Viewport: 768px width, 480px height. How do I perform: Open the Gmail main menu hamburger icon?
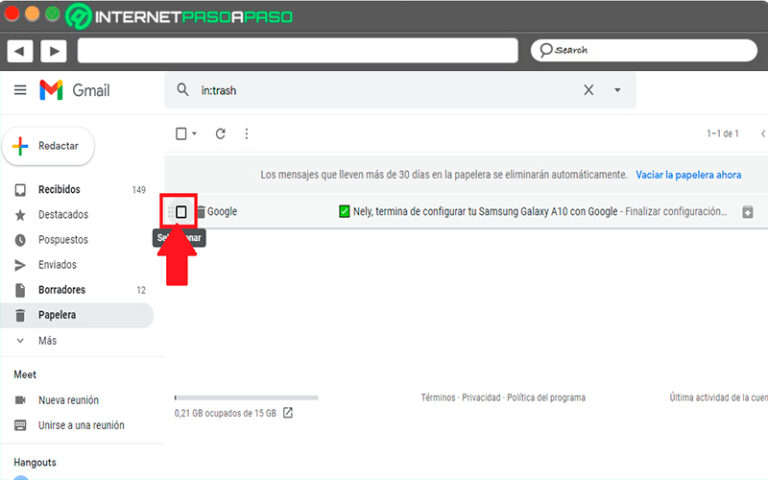[x=20, y=90]
